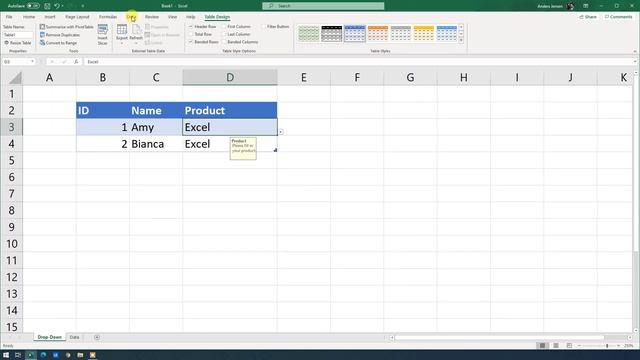Click the Export table icon
The width and height of the screenshot is (640, 360).
tap(122, 33)
